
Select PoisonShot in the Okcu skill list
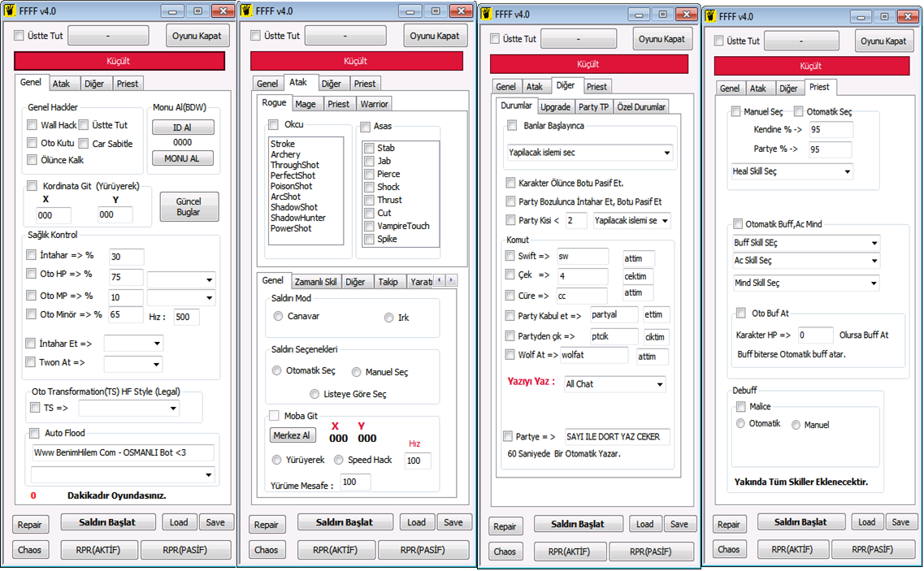(x=292, y=186)
